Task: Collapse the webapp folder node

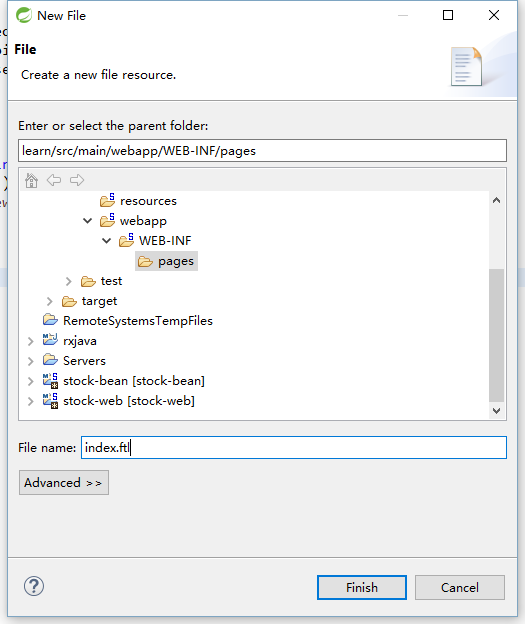Action: tap(88, 220)
